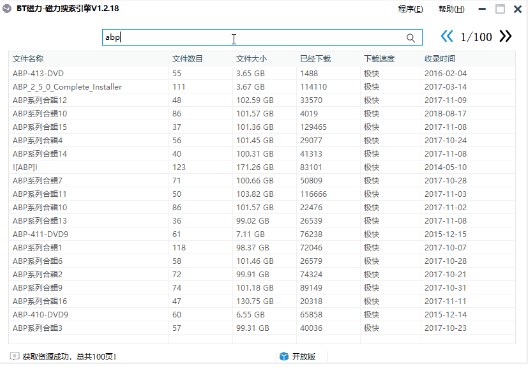Select the ABP_2_5_0_Complete_Installer row
Viewport: 528px width, 368px height.
[262, 87]
